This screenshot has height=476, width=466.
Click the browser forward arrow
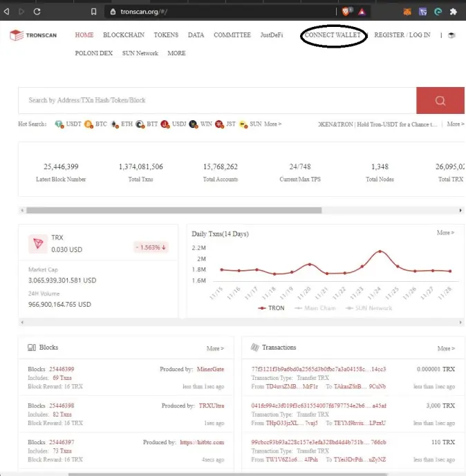pyautogui.click(x=21, y=12)
